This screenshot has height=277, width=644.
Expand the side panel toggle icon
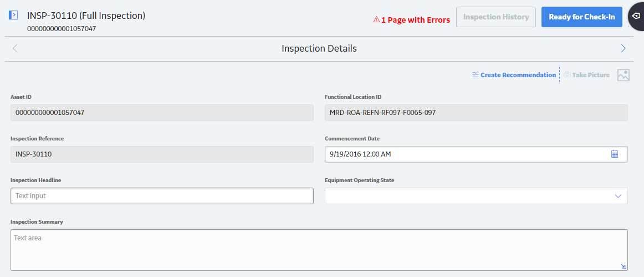13,16
